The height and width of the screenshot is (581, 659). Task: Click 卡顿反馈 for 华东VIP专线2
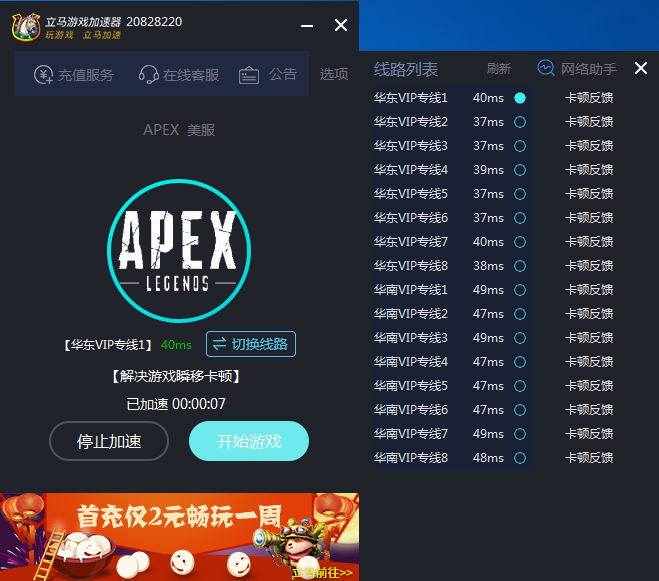click(589, 122)
